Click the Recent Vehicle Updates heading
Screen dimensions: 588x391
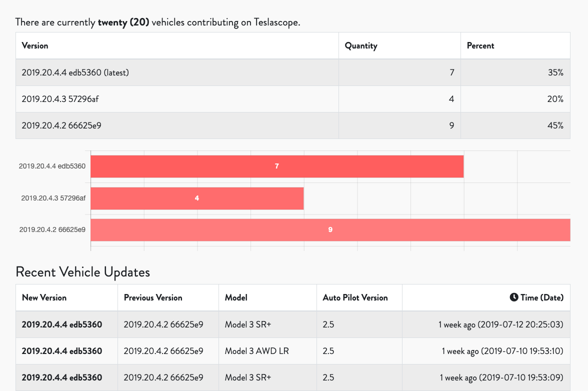tap(83, 272)
